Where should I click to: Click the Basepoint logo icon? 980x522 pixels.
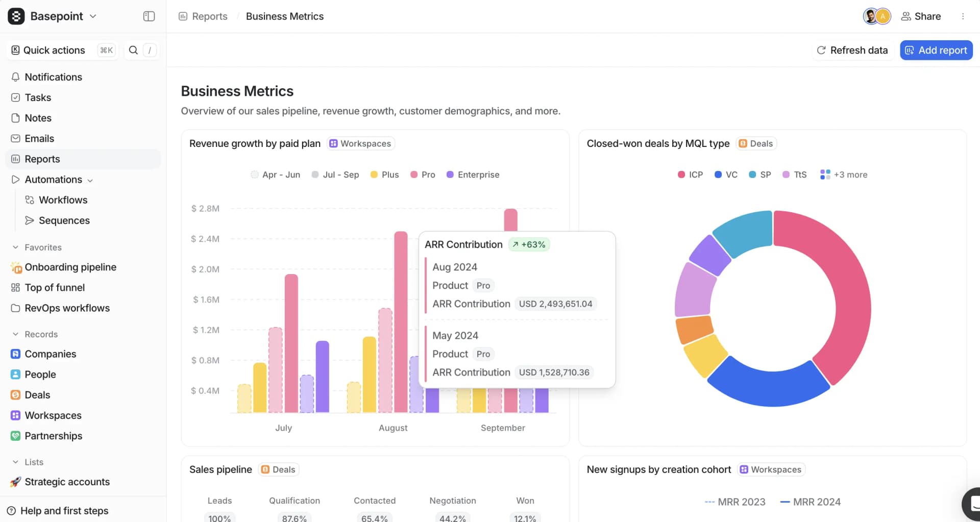(x=15, y=16)
